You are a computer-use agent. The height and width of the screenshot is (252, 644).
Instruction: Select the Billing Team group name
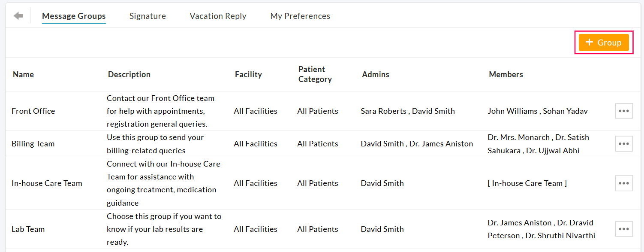point(33,144)
